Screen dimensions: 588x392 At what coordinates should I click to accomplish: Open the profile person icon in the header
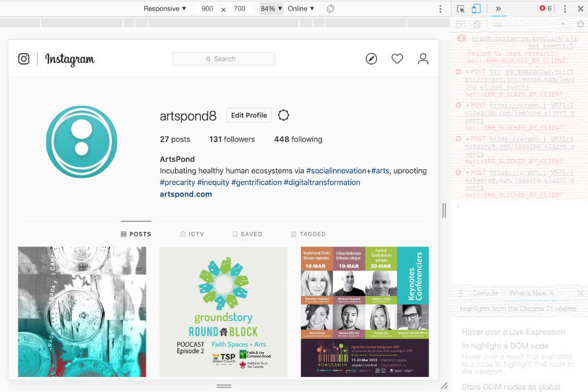click(x=423, y=59)
